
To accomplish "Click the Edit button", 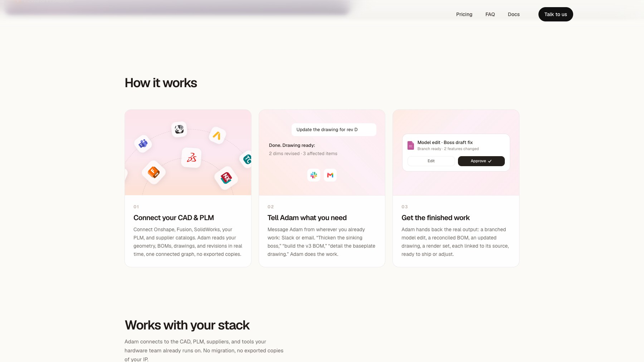I will click(x=431, y=161).
